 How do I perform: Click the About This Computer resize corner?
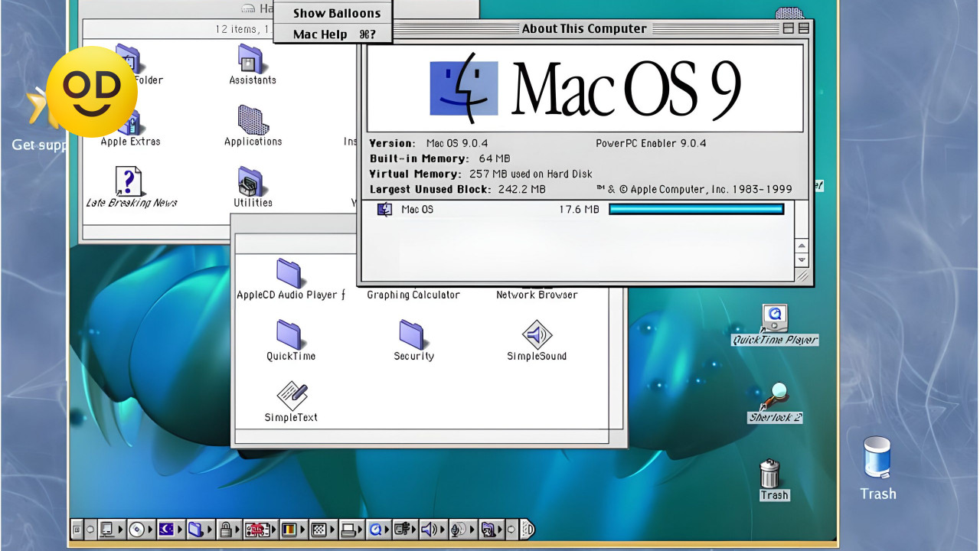[x=802, y=276]
